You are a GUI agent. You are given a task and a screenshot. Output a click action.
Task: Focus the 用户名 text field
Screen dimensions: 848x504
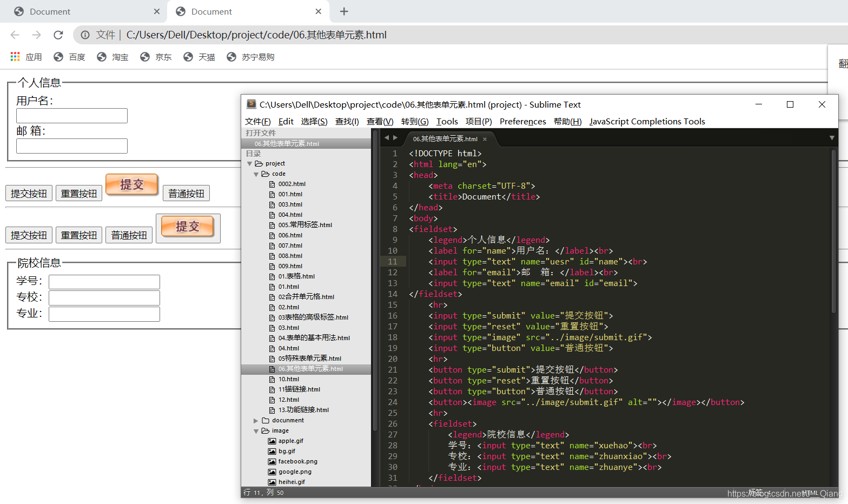coord(72,116)
